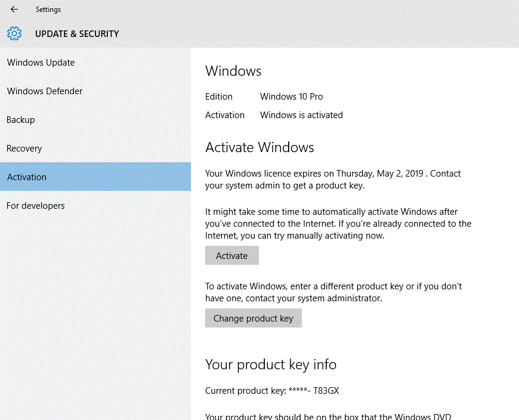
Task: Open Windows Defender section
Action: (95, 91)
